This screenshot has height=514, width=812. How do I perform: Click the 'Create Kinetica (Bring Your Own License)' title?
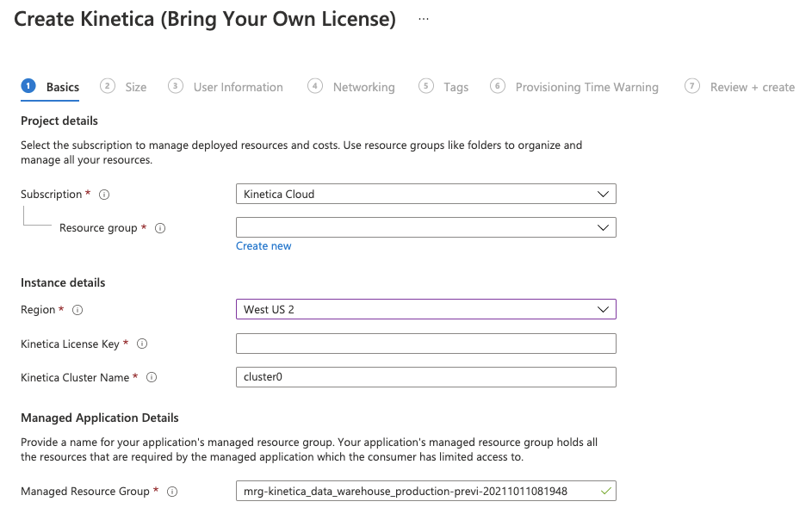(x=205, y=20)
